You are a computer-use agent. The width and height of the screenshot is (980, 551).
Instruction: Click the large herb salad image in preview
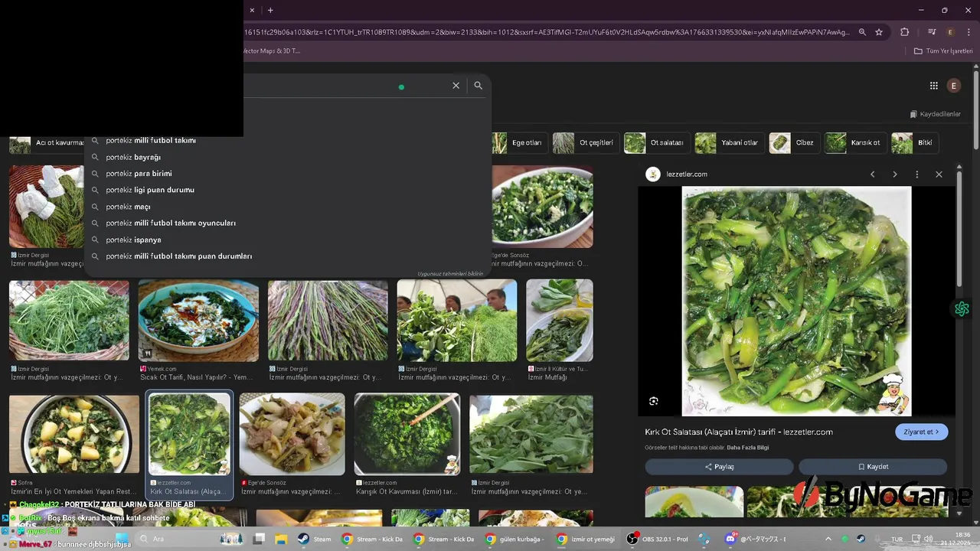coord(796,302)
